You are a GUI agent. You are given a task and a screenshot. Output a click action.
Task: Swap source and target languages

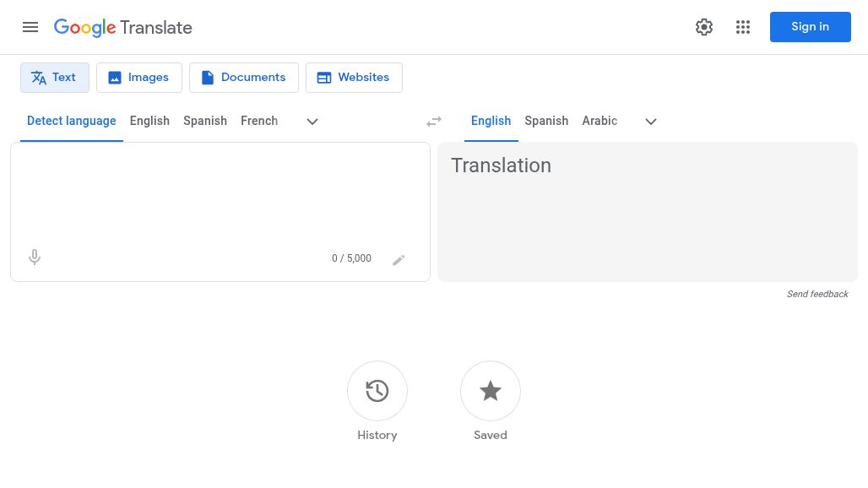click(434, 121)
